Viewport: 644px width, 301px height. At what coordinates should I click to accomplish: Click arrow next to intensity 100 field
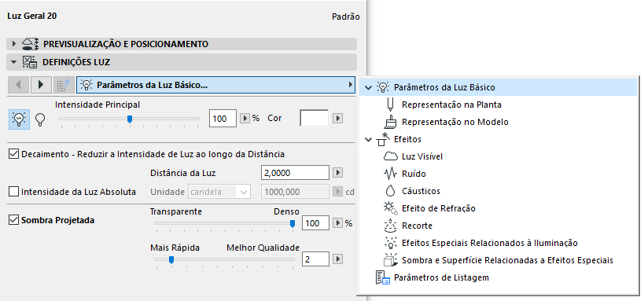(245, 118)
